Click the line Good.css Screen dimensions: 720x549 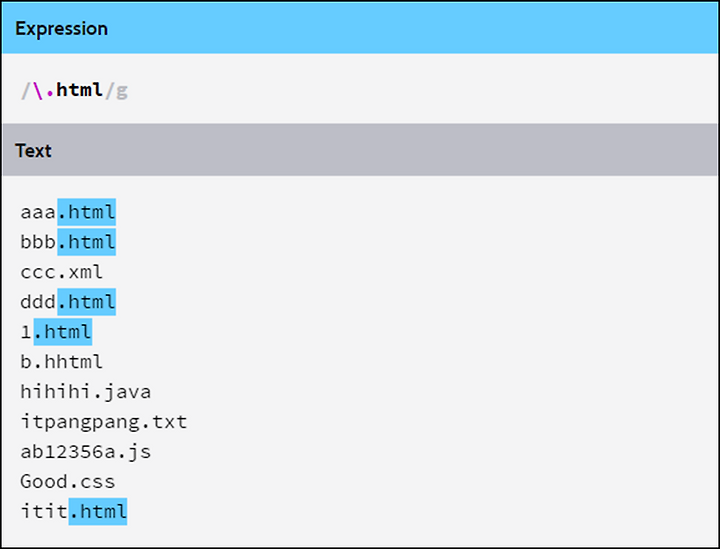[x=68, y=482]
